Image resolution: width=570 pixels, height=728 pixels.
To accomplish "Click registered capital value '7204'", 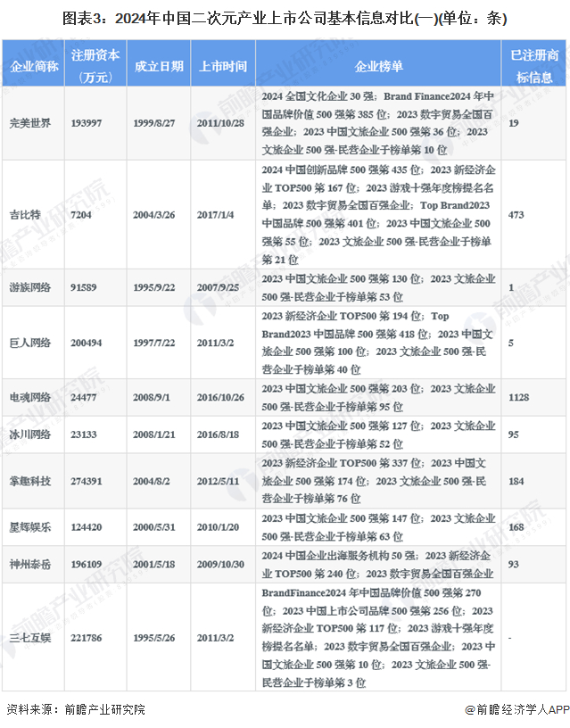I will pyautogui.click(x=81, y=214).
